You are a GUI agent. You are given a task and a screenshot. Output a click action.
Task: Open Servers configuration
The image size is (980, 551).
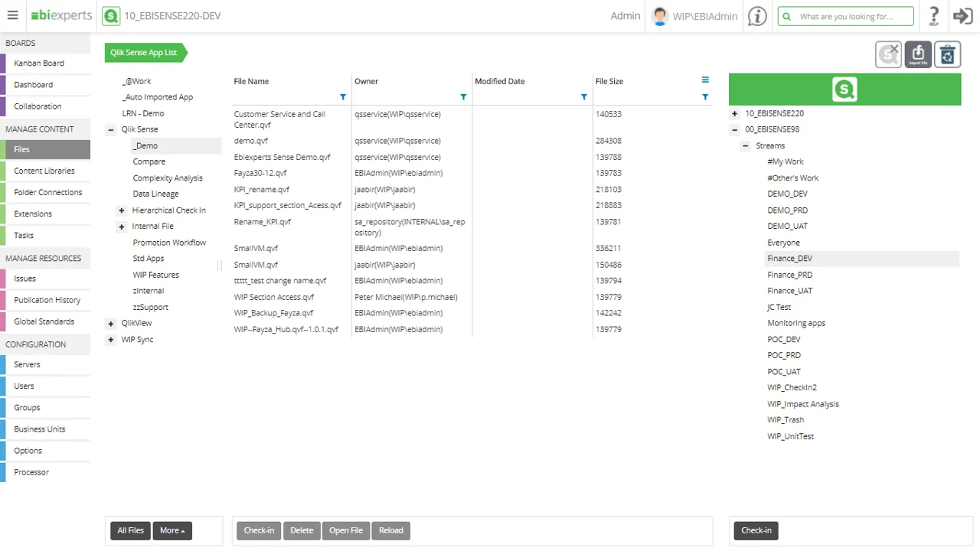(x=45, y=365)
